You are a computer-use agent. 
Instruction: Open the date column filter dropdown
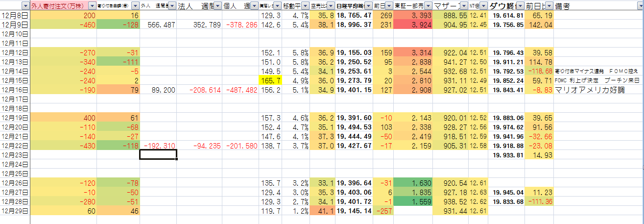pyautogui.click(x=24, y=6)
